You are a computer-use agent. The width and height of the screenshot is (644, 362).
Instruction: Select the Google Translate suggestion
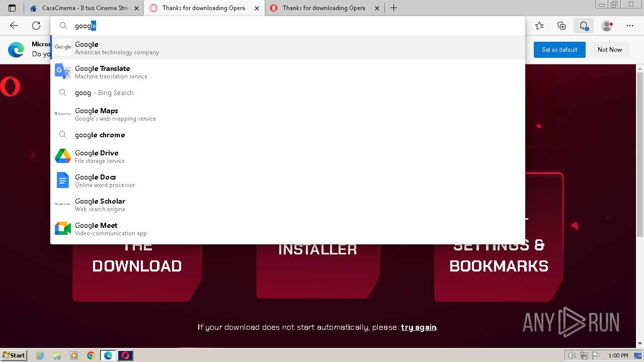click(288, 72)
